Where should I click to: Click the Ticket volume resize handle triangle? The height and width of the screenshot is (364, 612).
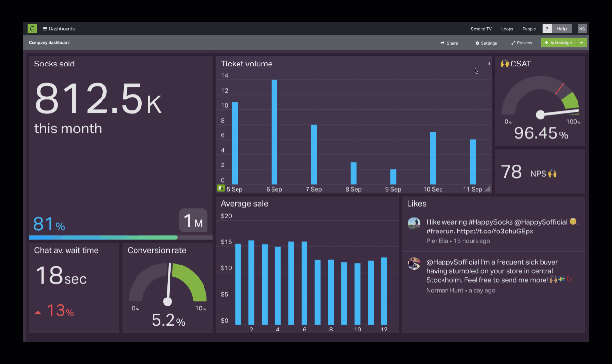click(488, 188)
